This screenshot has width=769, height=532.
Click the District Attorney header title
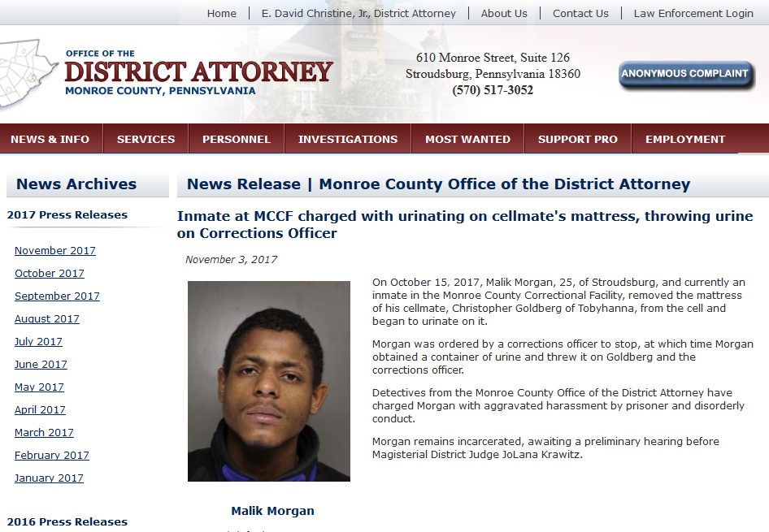[x=198, y=72]
